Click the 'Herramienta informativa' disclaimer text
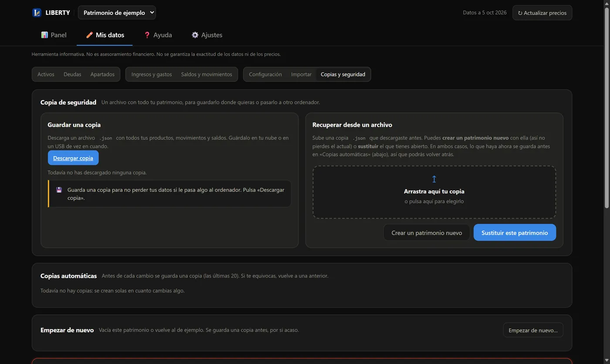 [156, 54]
